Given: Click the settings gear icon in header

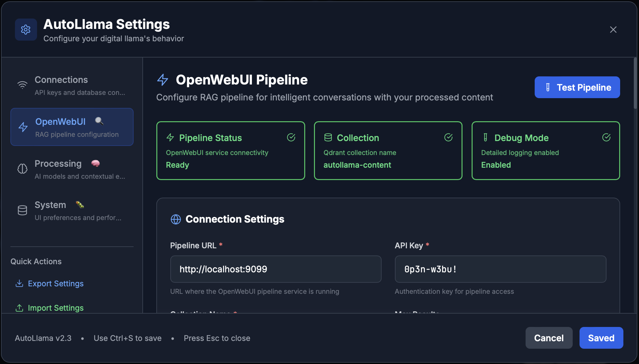Looking at the screenshot, I should click(26, 30).
